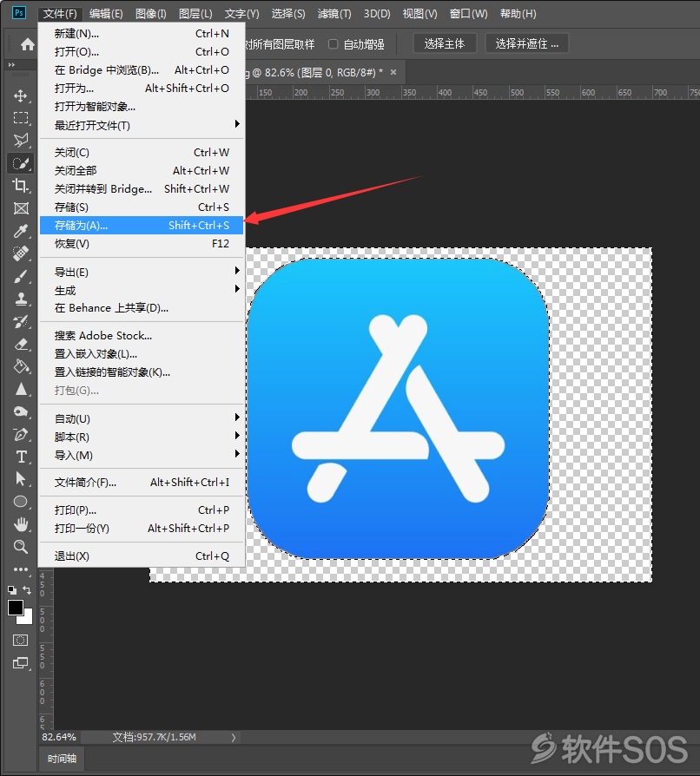This screenshot has height=776, width=700.
Task: Select the Sharpen tool
Action: [21, 390]
